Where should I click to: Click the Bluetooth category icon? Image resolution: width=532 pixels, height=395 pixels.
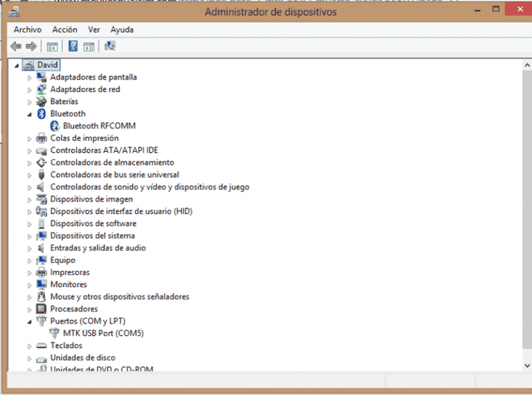point(41,114)
